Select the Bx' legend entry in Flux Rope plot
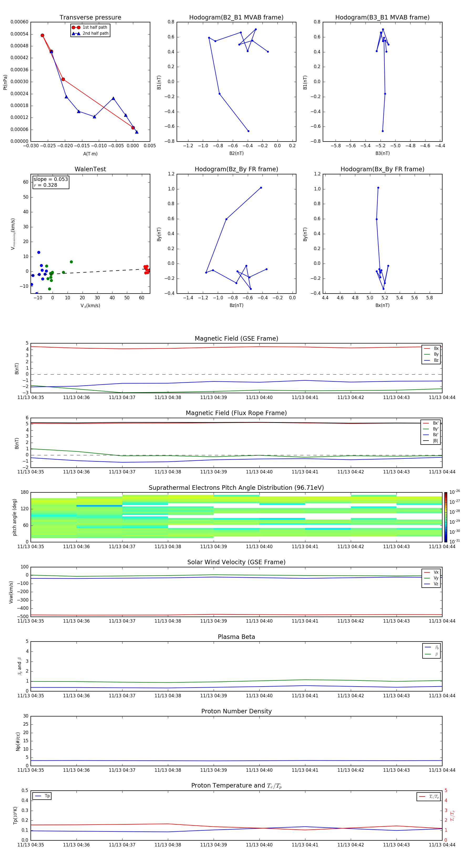Viewport: 473px width, 868px height. click(x=431, y=423)
